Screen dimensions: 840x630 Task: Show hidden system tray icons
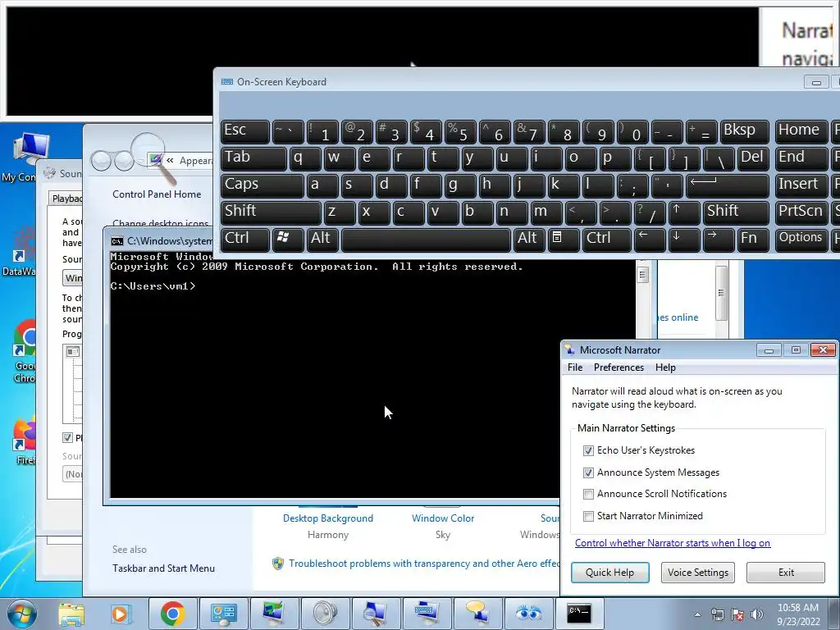[x=697, y=614]
